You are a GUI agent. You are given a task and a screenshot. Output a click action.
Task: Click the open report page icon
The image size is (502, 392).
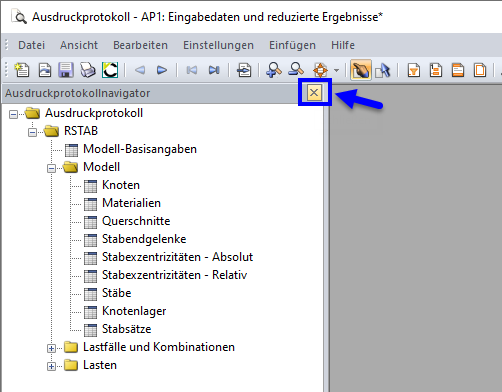click(x=44, y=70)
